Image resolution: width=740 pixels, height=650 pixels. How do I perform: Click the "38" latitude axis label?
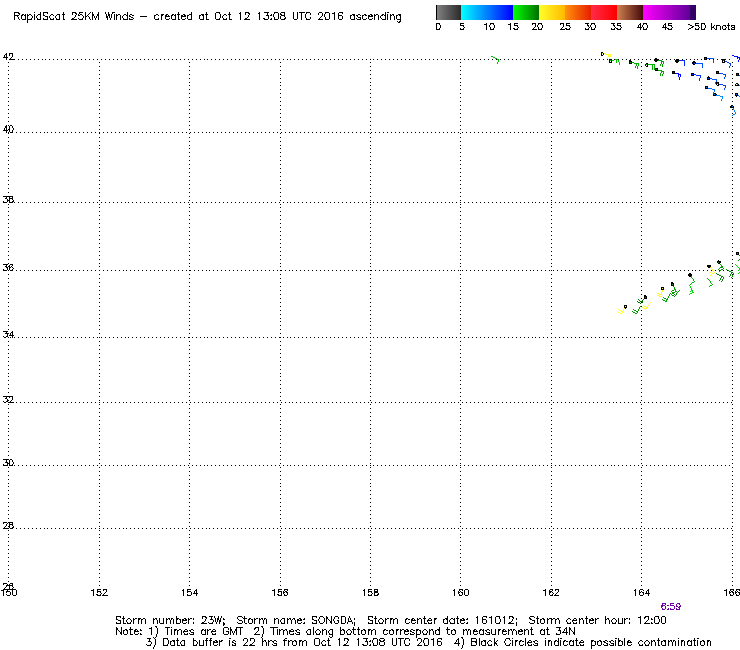[8, 200]
